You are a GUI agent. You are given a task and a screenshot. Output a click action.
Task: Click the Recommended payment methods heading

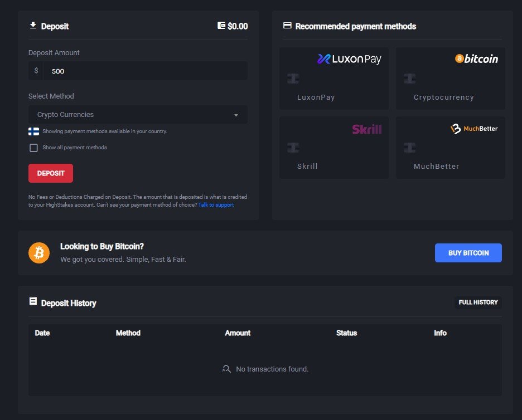(x=356, y=26)
